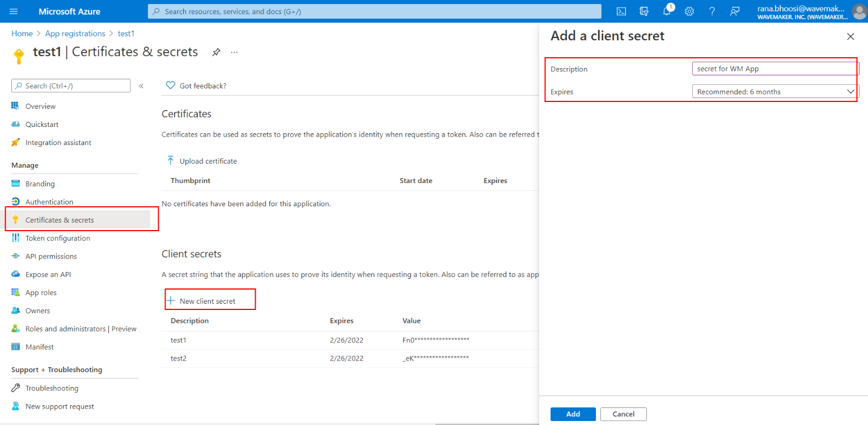Click App registrations breadcrumb link

pos(75,33)
